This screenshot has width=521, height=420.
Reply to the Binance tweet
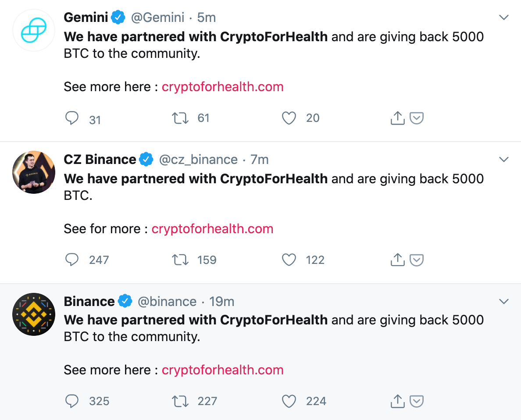tap(71, 401)
